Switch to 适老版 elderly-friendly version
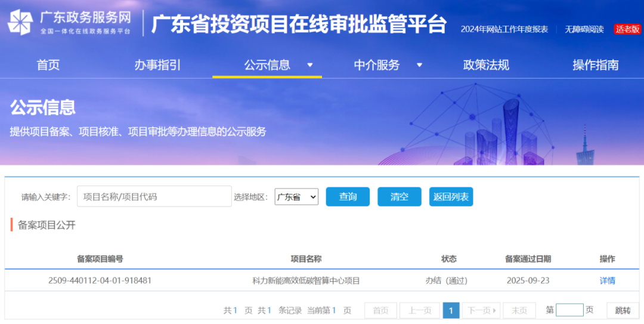This screenshot has height=324, width=644. tap(627, 29)
